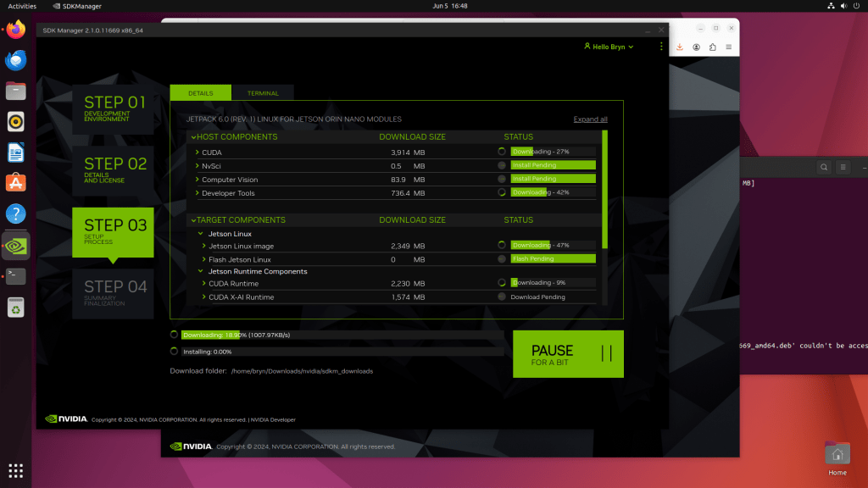Viewport: 868px width, 488px height.
Task: Show Applications grid in the dock
Action: click(16, 470)
